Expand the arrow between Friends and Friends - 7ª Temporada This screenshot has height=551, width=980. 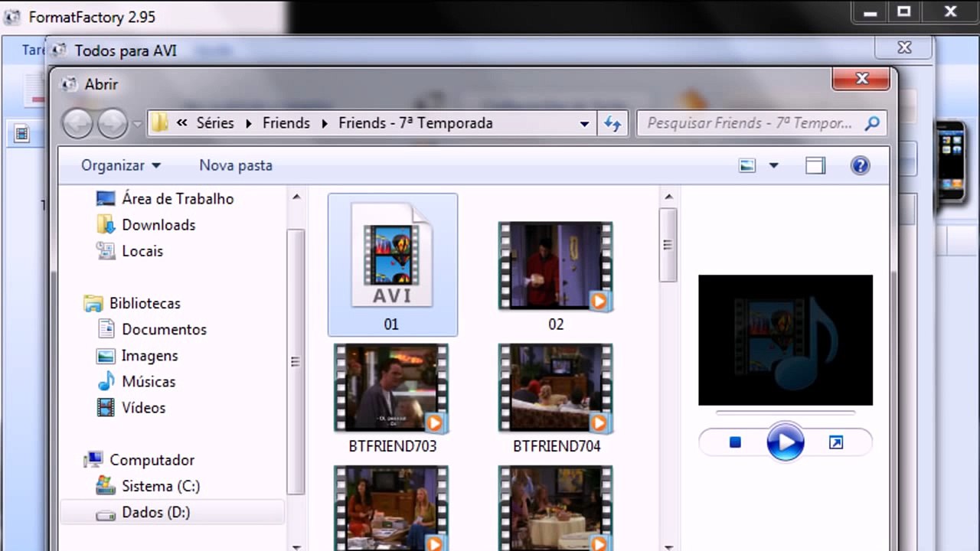click(325, 123)
